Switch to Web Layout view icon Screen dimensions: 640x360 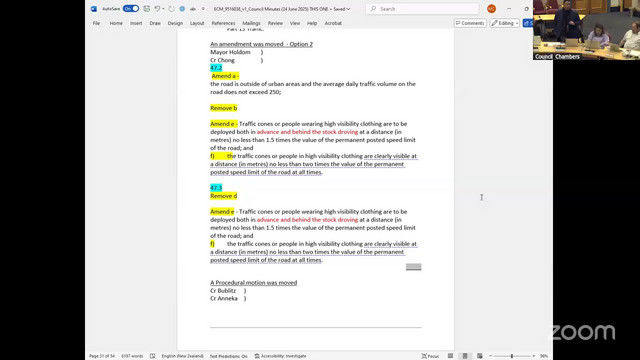tap(480, 356)
